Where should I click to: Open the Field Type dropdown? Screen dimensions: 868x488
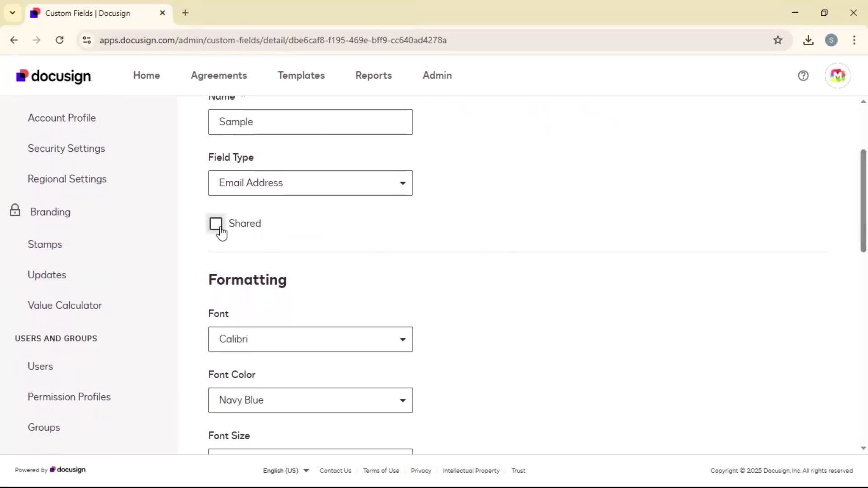pyautogui.click(x=310, y=183)
